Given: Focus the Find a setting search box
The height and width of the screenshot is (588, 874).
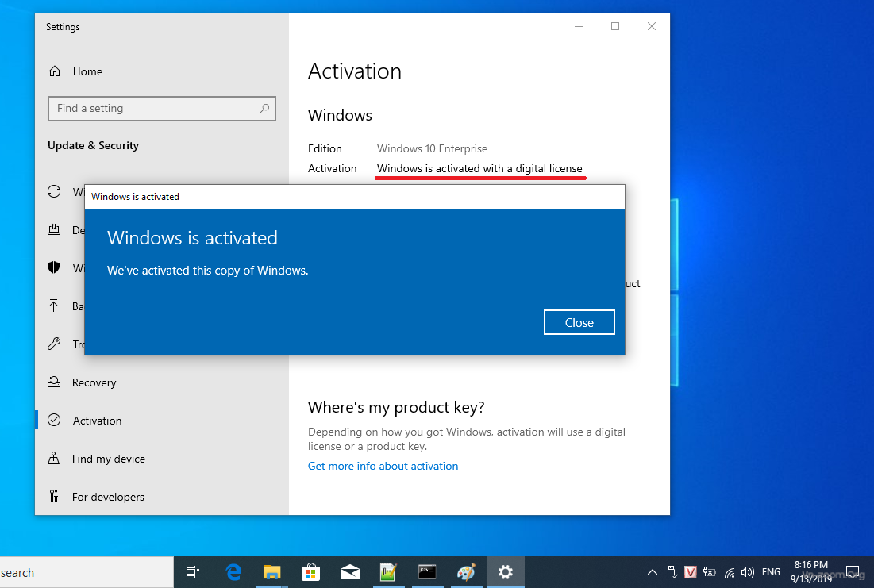Looking at the screenshot, I should (x=162, y=109).
